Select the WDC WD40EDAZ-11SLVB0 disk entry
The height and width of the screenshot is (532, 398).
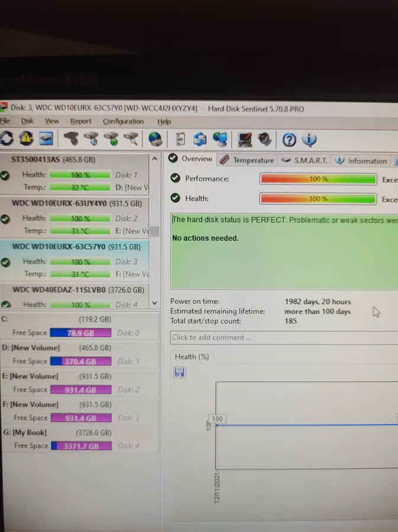click(75, 296)
